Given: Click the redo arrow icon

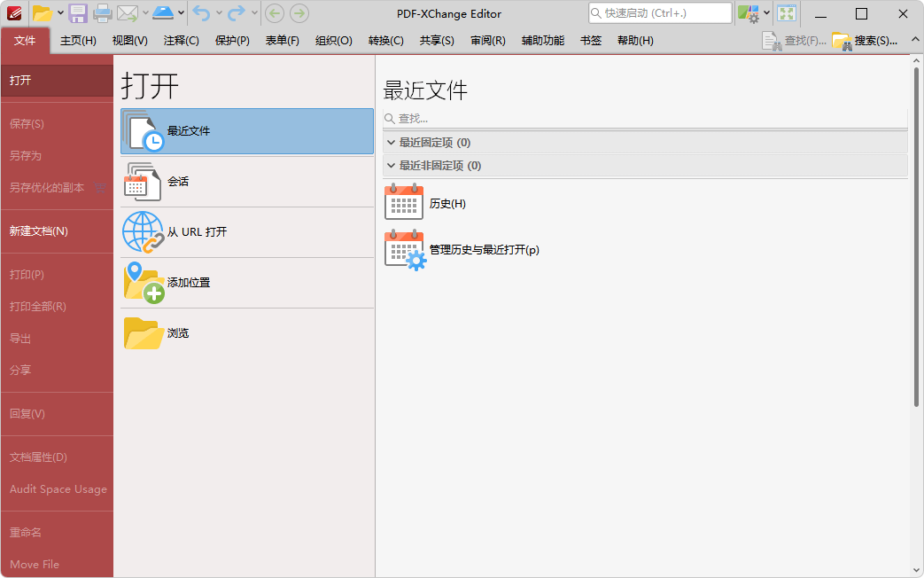Looking at the screenshot, I should click(237, 13).
